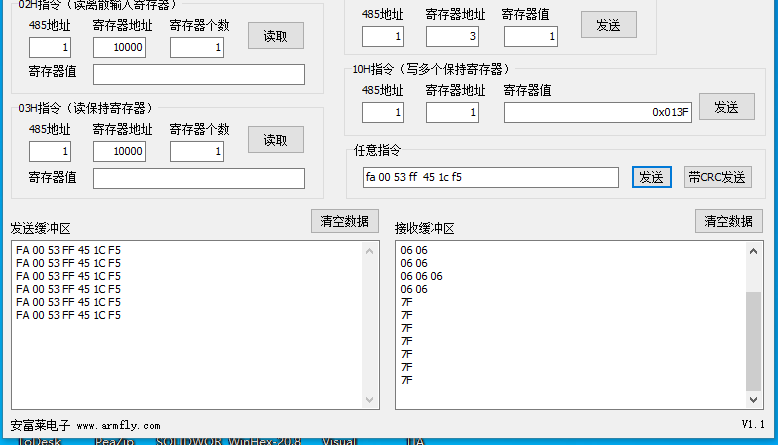Image resolution: width=778 pixels, height=445 pixels.
Task: Click receive buffer scrollbar thumb
Action: click(x=755, y=340)
